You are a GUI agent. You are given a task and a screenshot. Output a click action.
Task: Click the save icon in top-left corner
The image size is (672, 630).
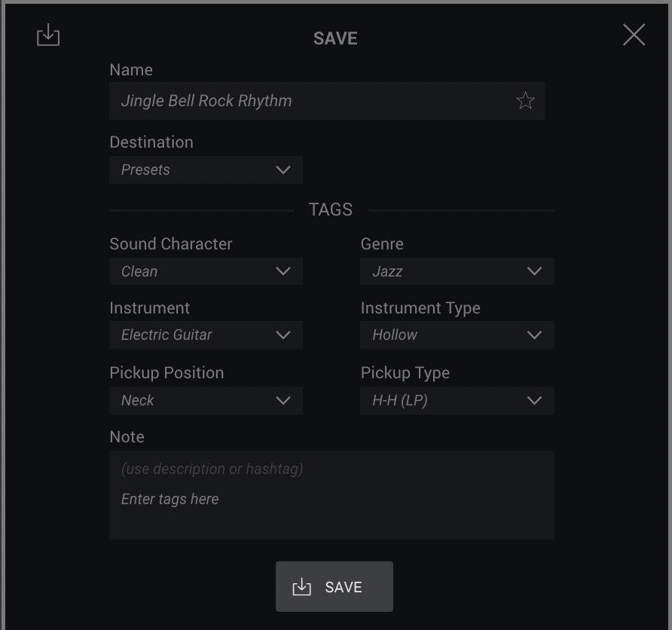[48, 35]
